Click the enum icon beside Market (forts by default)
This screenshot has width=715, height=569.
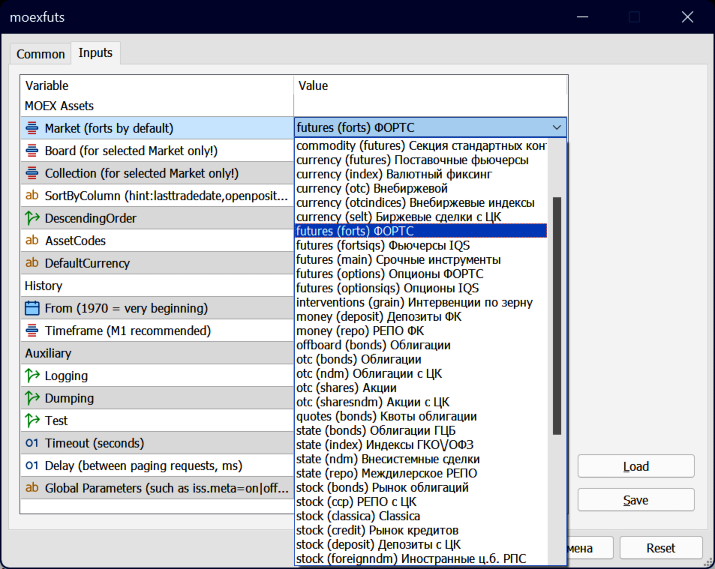[32, 128]
